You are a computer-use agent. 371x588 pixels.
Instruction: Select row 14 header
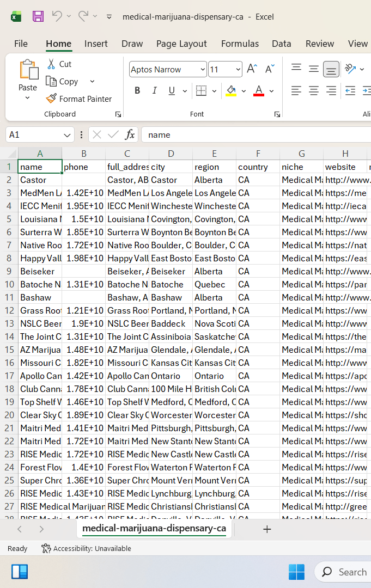(9, 337)
